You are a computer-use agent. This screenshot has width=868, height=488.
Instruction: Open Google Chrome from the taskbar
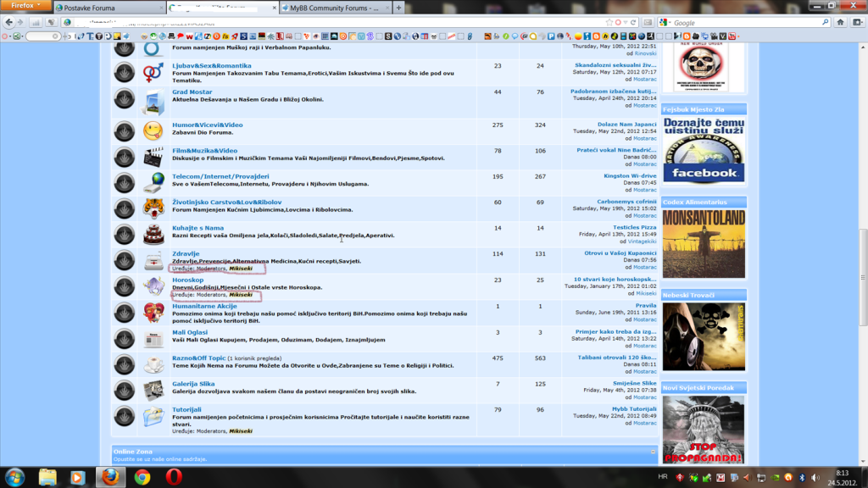click(142, 477)
